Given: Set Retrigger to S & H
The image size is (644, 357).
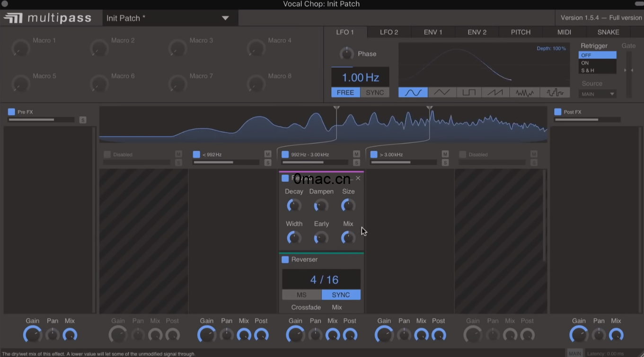Looking at the screenshot, I should (597, 70).
